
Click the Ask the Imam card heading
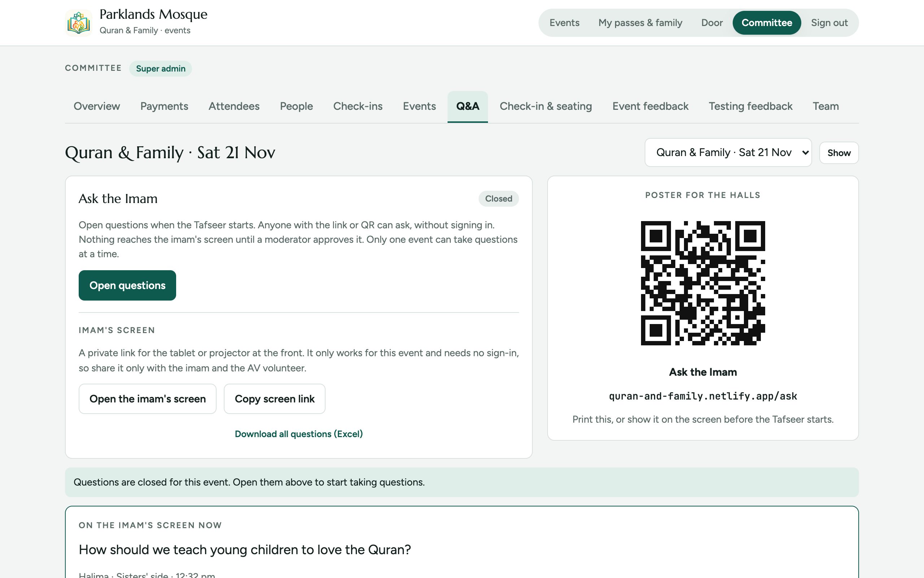(x=118, y=199)
